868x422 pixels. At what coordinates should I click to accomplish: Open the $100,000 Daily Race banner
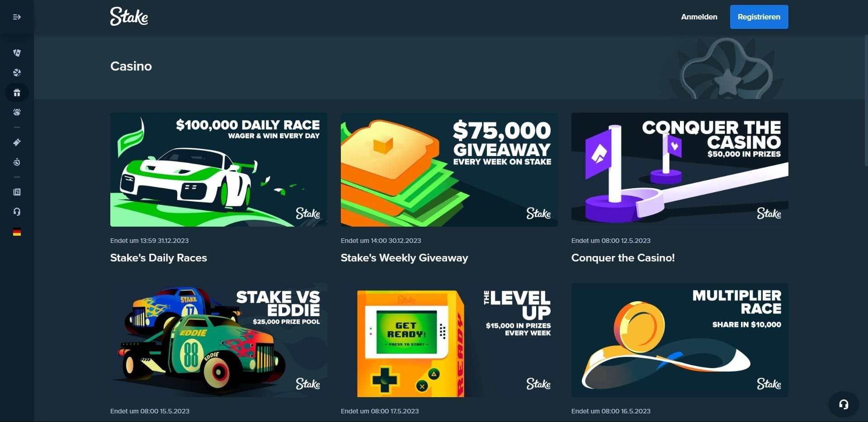pyautogui.click(x=218, y=170)
